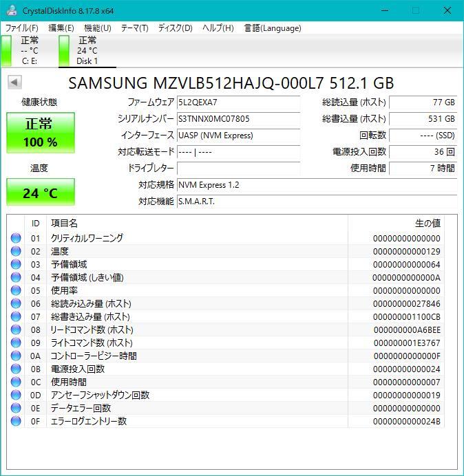Click status orb for ライトコマンド数 row

16,343
